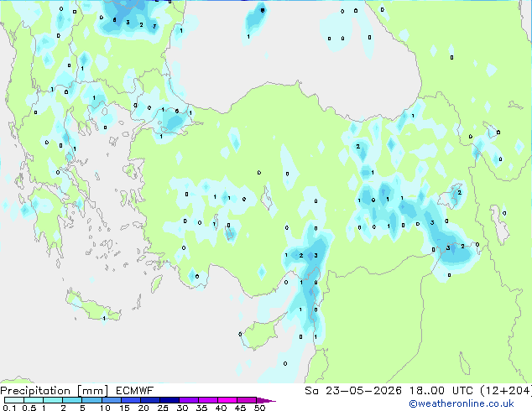The height and width of the screenshot is (411, 532).
Task: Click the '50' legend scale label
Action: [259, 408]
